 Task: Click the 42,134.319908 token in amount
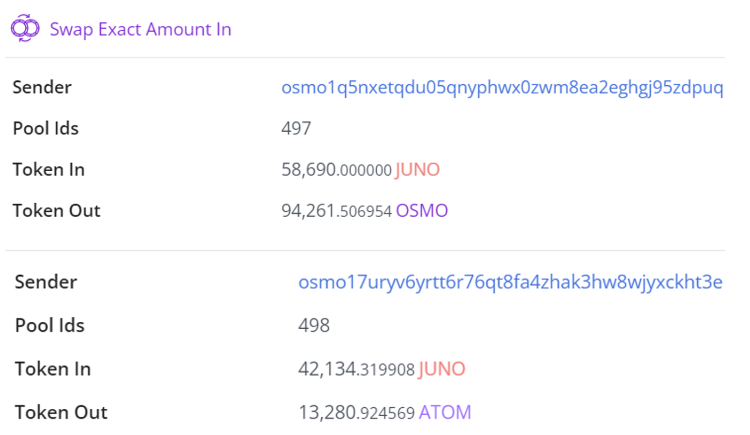(x=356, y=369)
